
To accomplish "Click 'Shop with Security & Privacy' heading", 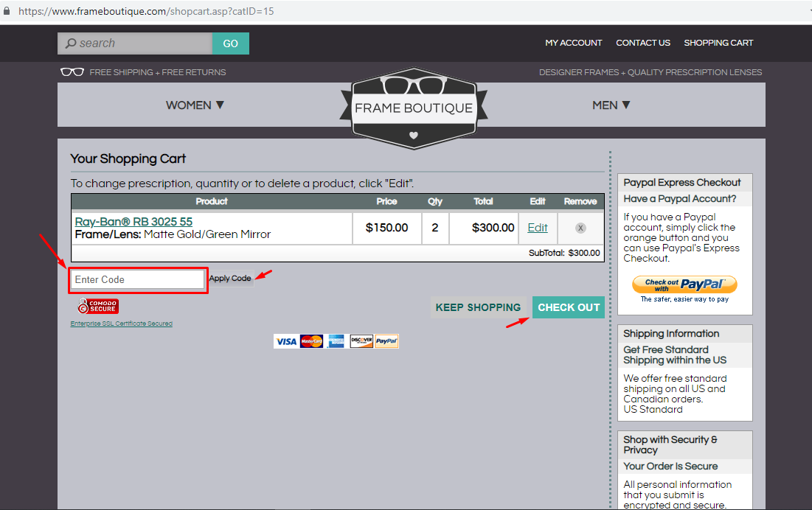I will (x=670, y=445).
